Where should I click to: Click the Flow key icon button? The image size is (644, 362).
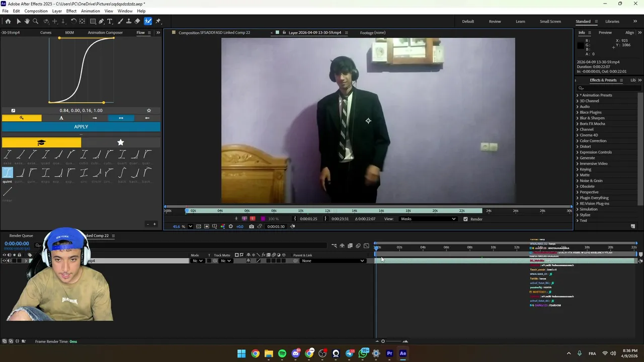22,118
